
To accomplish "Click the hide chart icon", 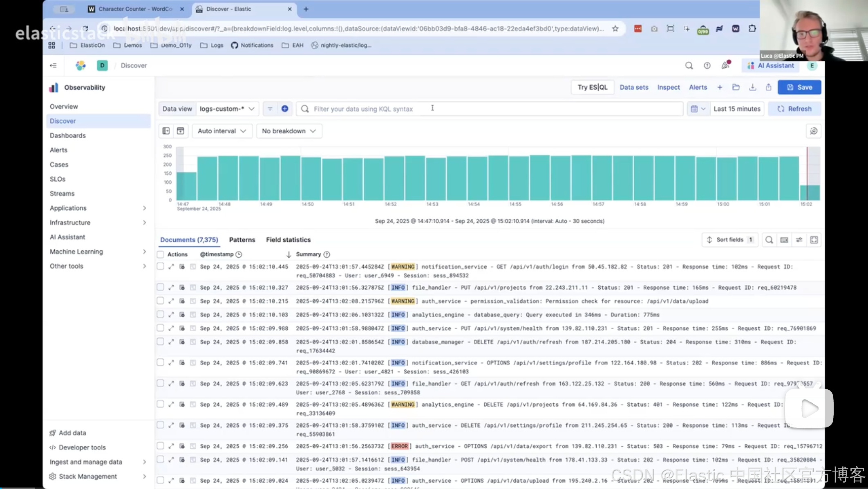I will (180, 131).
